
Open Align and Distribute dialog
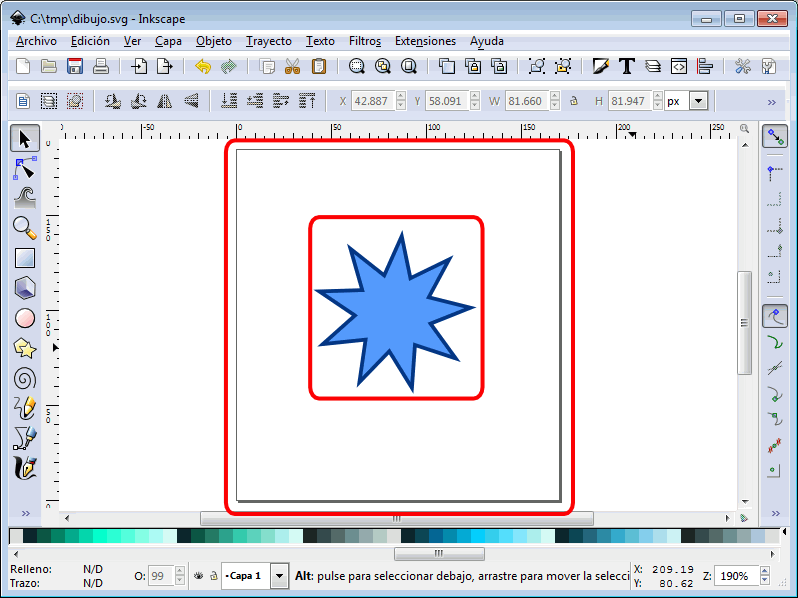click(705, 66)
